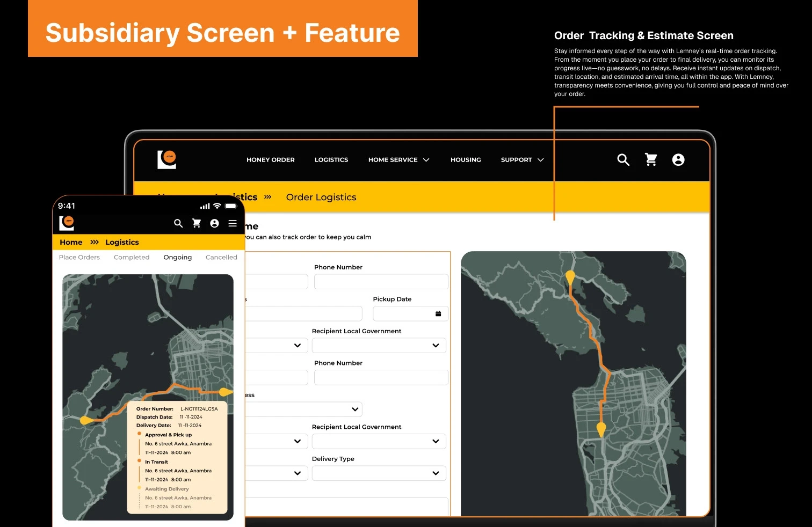The width and height of the screenshot is (812, 527).
Task: Click the Home breadcrumb on mobile
Action: point(71,242)
